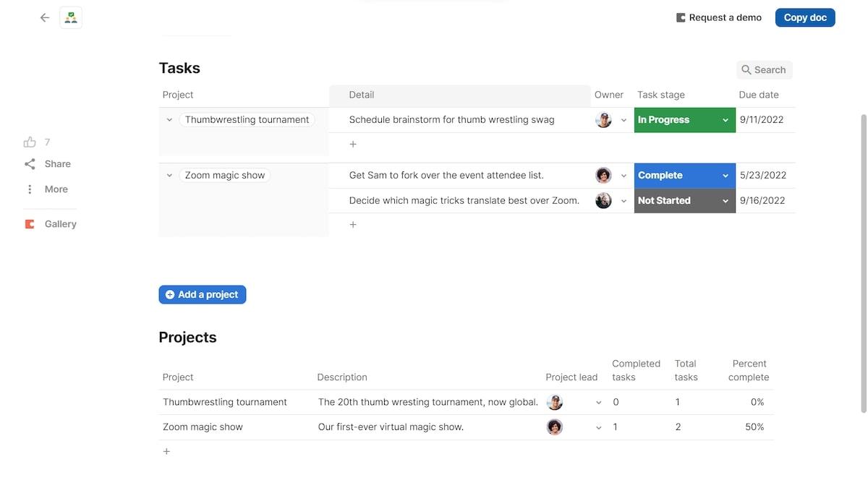Add a task under Zoom magic show group

(x=353, y=225)
